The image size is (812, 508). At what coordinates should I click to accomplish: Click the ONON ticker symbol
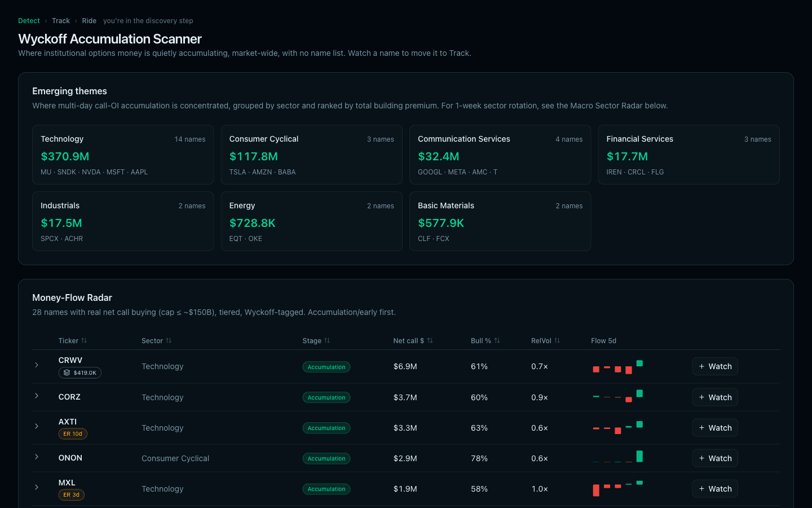(70, 458)
